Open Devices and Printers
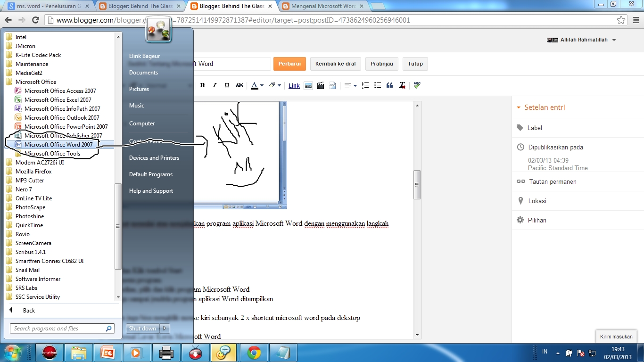Screen dimensions: 644x362 pos(154,158)
